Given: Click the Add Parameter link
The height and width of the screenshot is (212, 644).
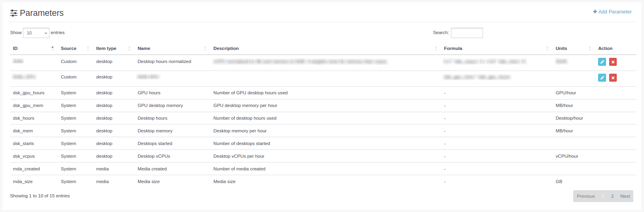Looking at the screenshot, I should [612, 12].
